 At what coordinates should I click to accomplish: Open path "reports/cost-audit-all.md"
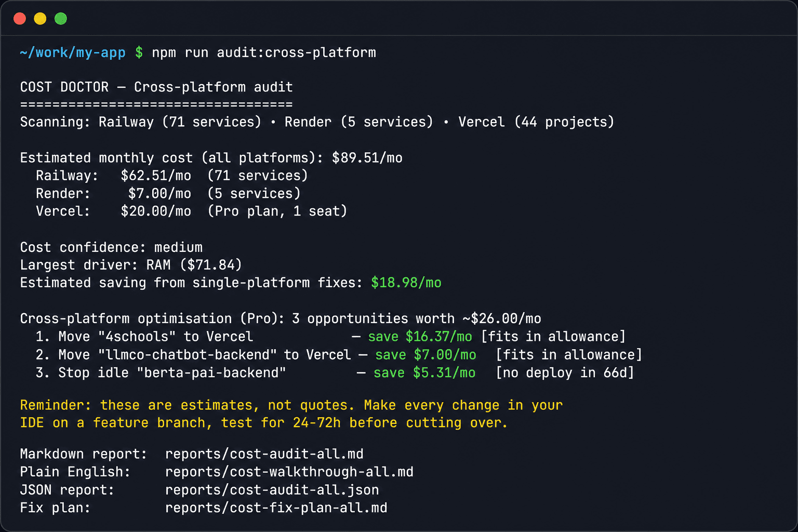coord(264,454)
